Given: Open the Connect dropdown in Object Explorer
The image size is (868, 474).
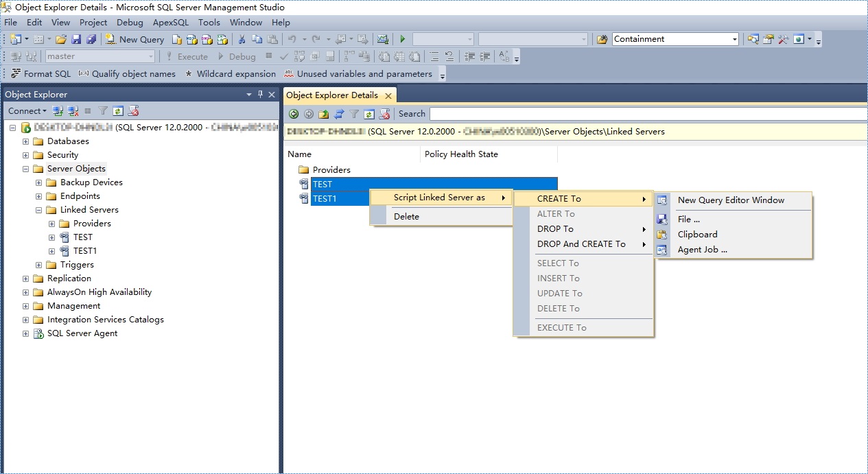Looking at the screenshot, I should [27, 110].
